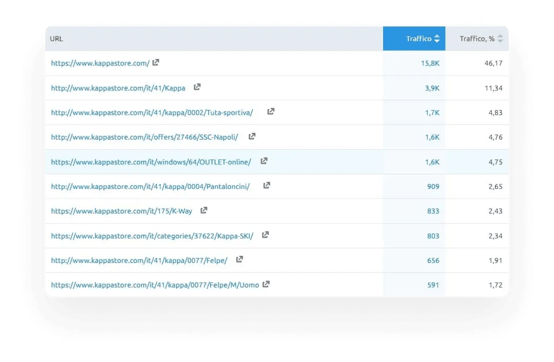Click the 1,72 traffic percentage

point(495,285)
